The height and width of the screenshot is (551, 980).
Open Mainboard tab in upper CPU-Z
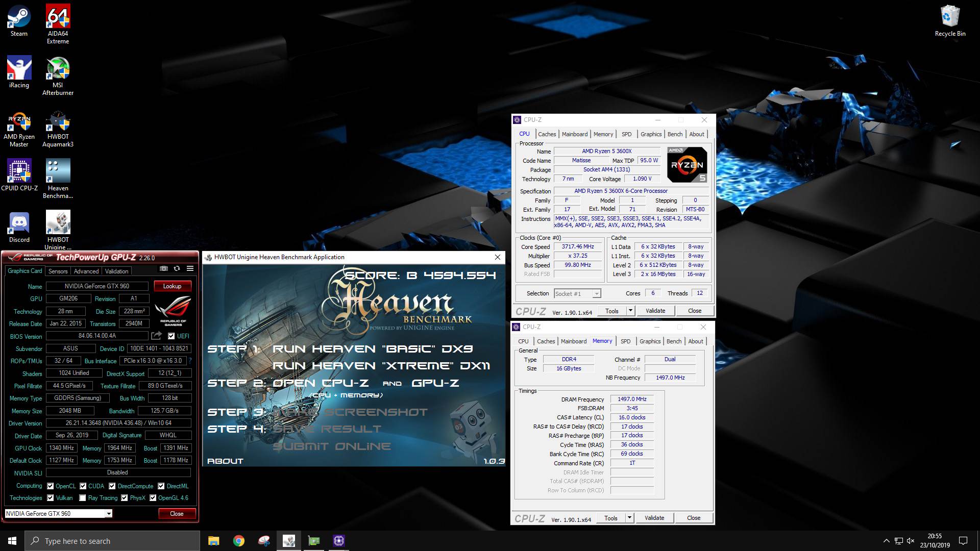(x=575, y=134)
